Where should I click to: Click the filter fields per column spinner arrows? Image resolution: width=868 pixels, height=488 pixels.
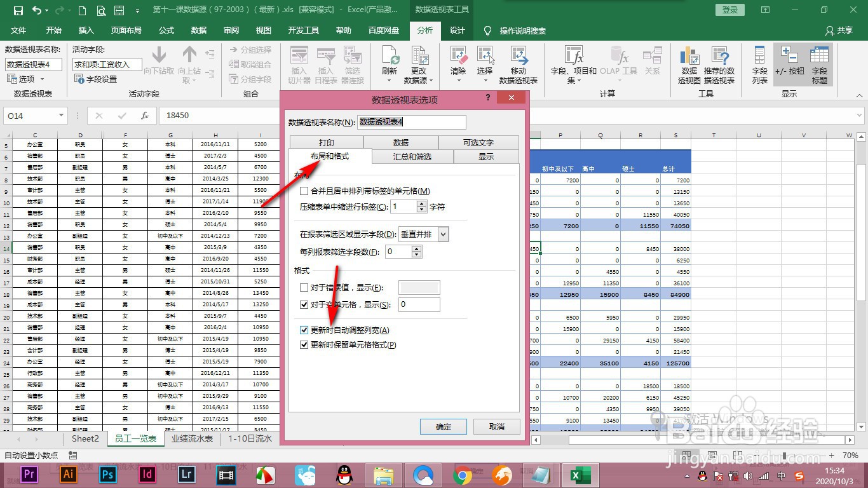(417, 252)
